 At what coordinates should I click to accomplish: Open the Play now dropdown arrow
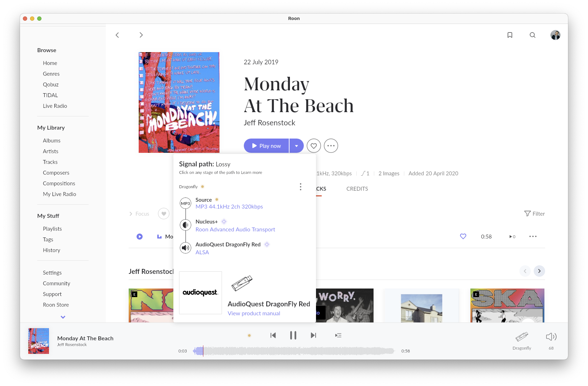pyautogui.click(x=297, y=146)
